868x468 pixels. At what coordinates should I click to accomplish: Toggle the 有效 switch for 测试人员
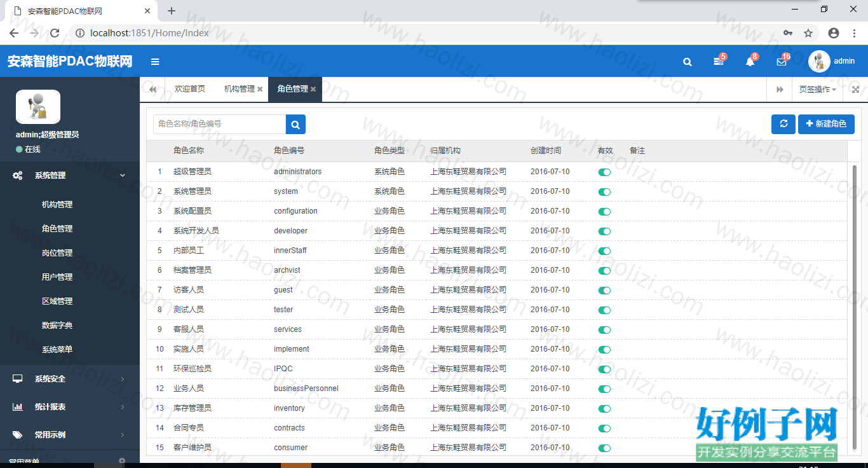pos(604,310)
